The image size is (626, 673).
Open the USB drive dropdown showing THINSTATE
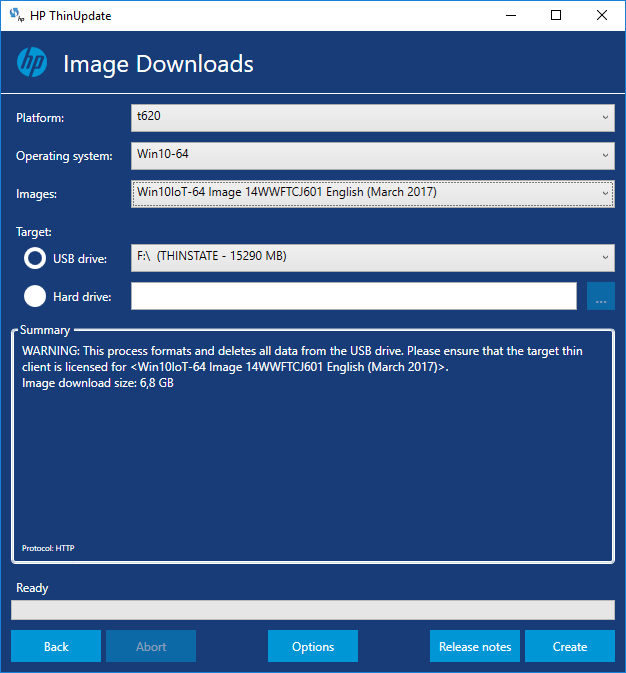[373, 258]
